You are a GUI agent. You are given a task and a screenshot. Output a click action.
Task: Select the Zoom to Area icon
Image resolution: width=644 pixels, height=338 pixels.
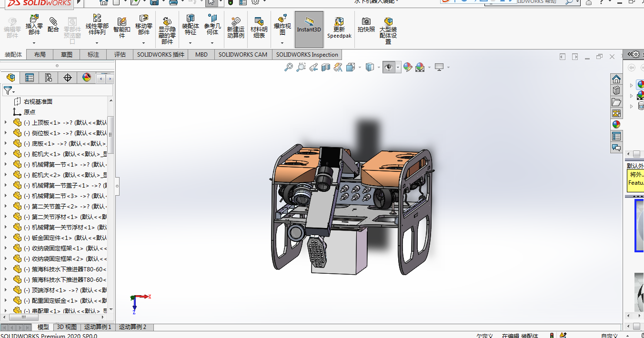(x=301, y=68)
